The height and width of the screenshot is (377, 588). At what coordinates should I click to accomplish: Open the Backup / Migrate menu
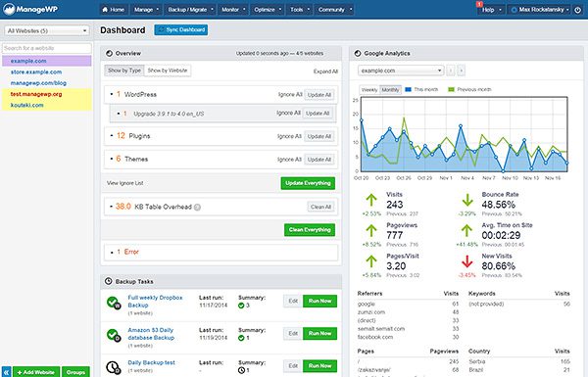(191, 10)
